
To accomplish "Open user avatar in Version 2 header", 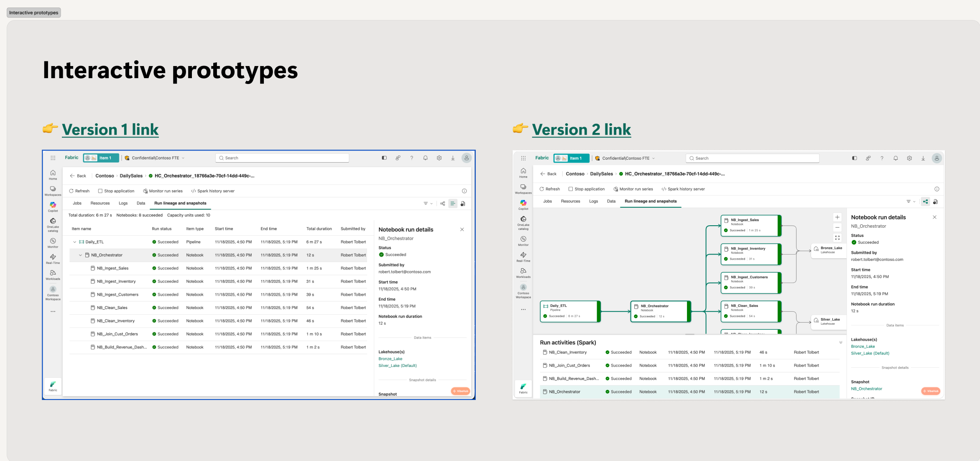I will point(937,158).
